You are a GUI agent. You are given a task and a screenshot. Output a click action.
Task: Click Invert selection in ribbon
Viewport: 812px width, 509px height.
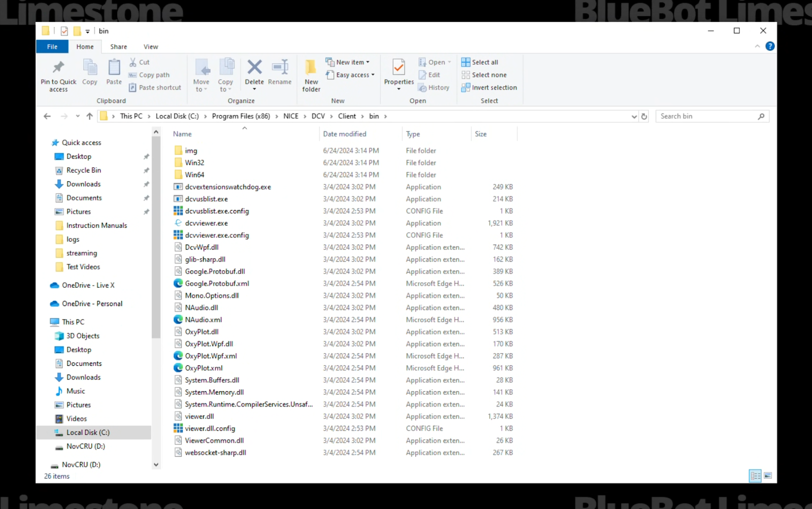[489, 87]
